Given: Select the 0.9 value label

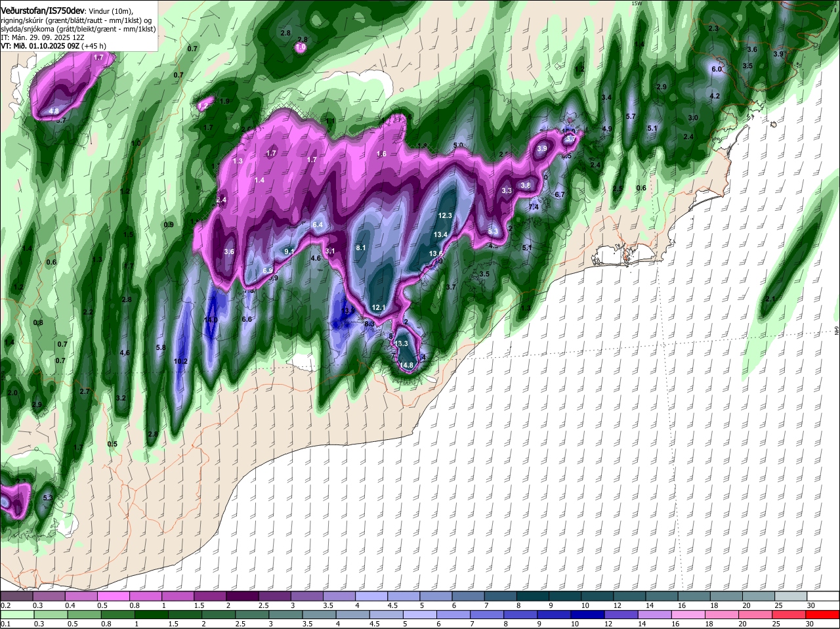Looking at the screenshot, I should click(x=169, y=225).
